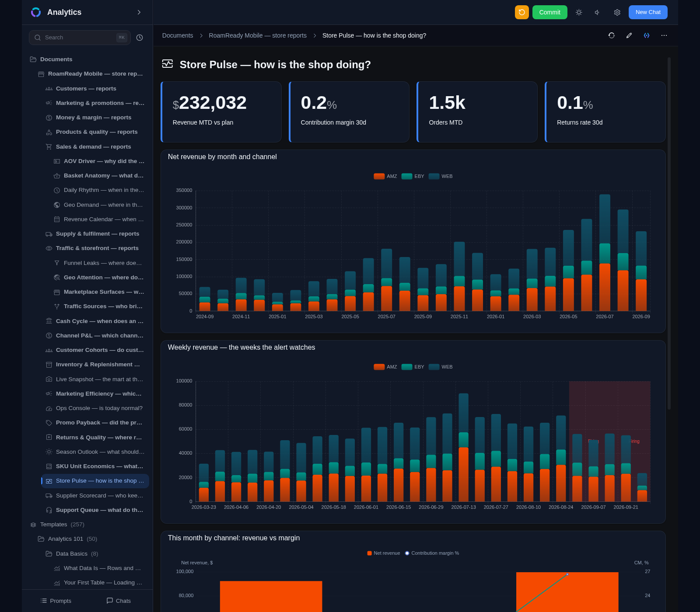Open the code view brackets icon
The height and width of the screenshot is (612, 700).
[647, 35]
